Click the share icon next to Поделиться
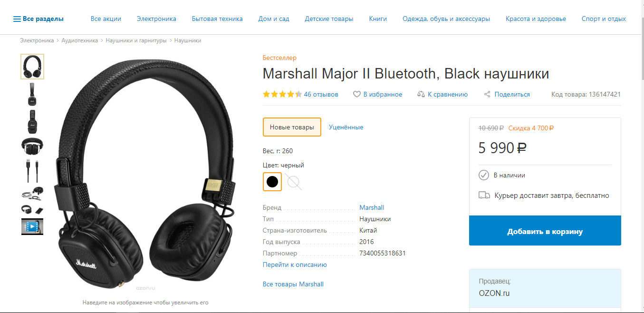Image resolution: width=644 pixels, height=313 pixels. coord(487,94)
